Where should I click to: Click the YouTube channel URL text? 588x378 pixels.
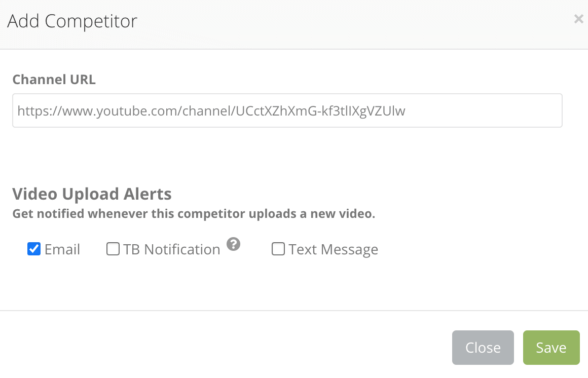click(211, 111)
